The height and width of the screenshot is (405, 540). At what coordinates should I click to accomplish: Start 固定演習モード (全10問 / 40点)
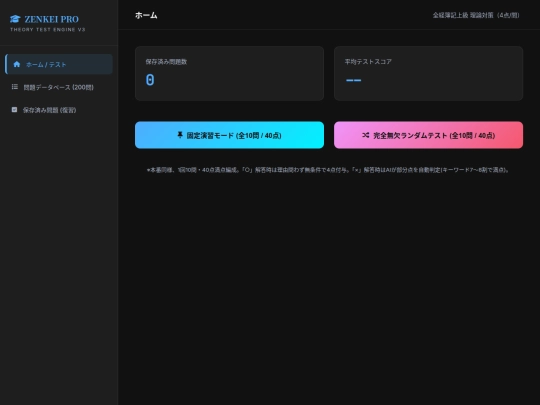pyautogui.click(x=229, y=135)
